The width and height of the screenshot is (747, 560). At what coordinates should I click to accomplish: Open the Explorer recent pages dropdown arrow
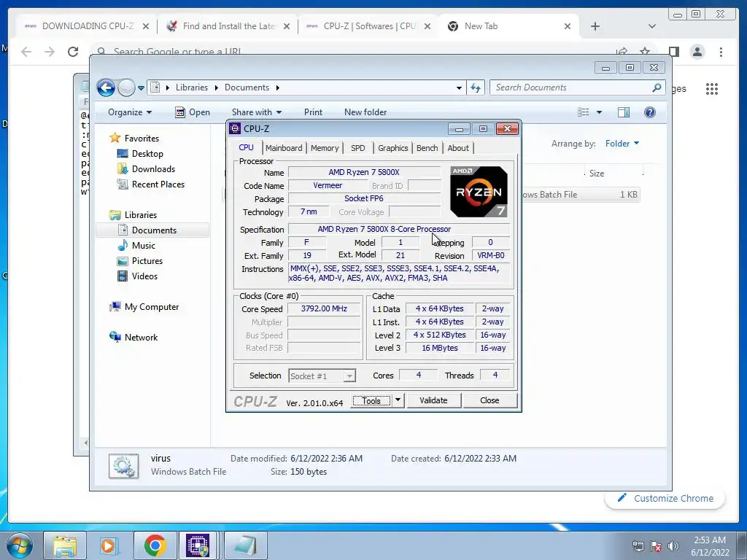click(x=141, y=88)
